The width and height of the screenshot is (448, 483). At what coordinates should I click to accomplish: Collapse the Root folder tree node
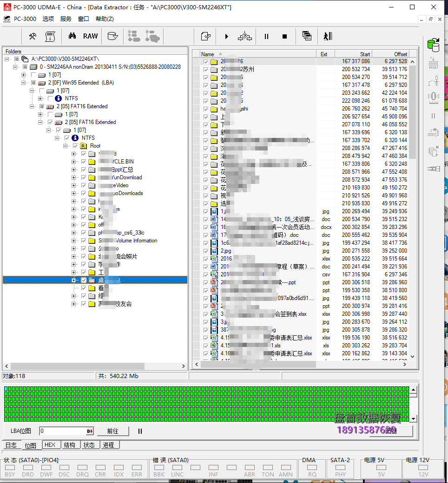pos(66,146)
